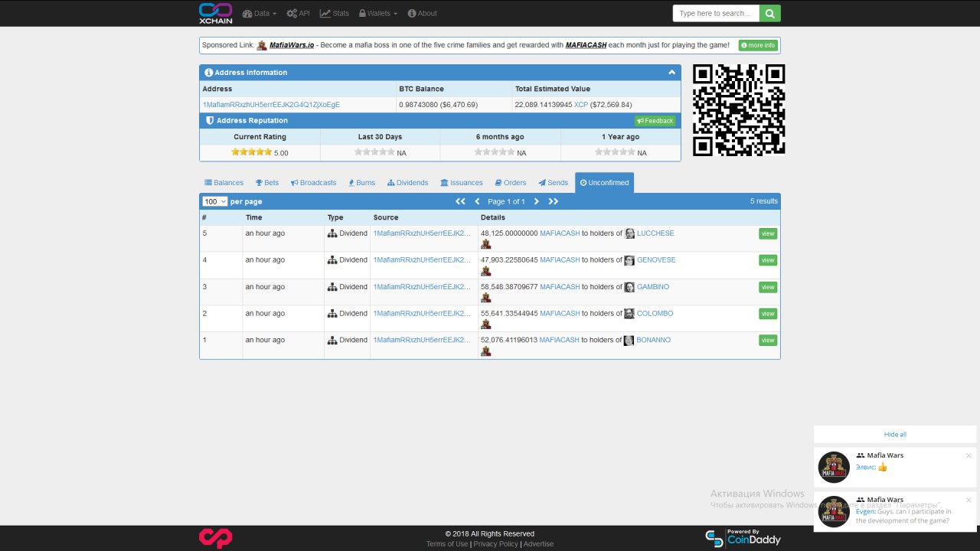Open the address 1MafiamRRxzhUH5errEEJK2G4Q1ZjXoEgE link
The width and height of the screenshot is (980, 551).
(271, 105)
